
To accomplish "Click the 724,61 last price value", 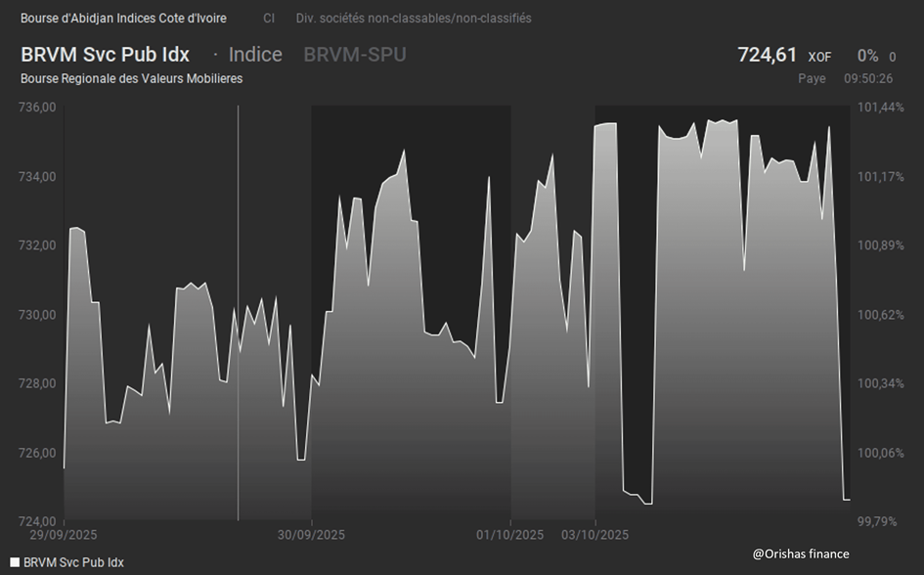I will 768,55.
